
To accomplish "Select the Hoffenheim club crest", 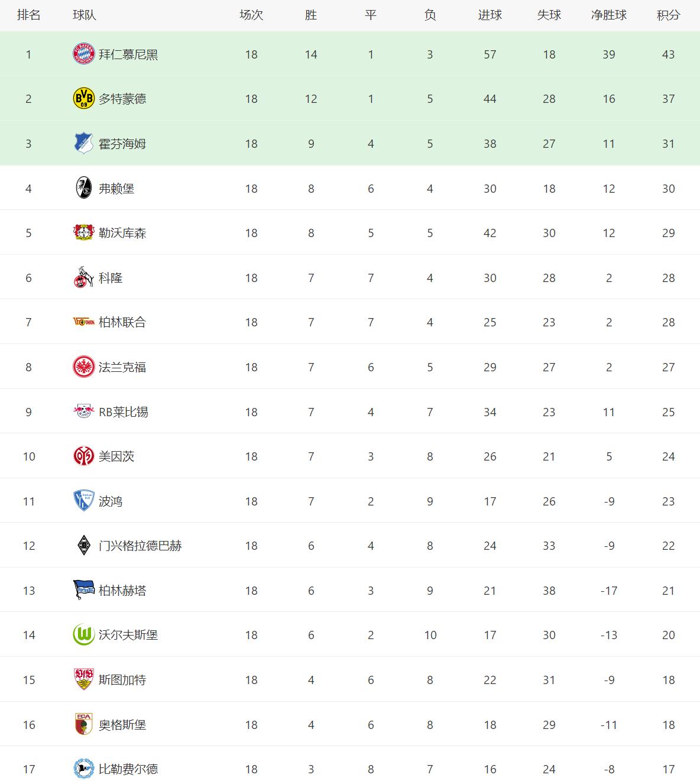I will pos(83,144).
